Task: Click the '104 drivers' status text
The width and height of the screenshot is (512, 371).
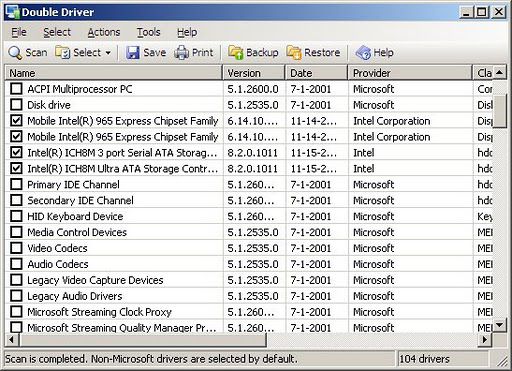Action: (424, 359)
